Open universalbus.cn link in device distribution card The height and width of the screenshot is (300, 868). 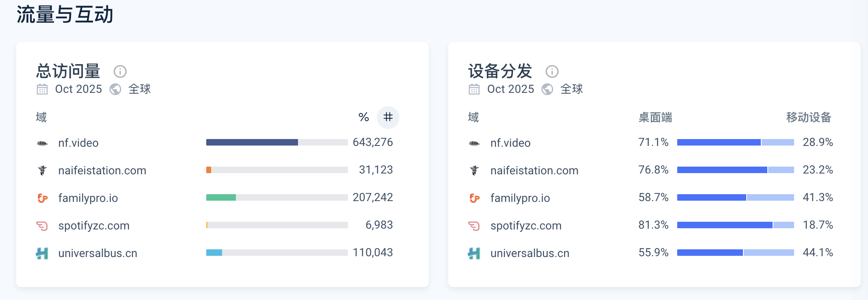coord(530,253)
